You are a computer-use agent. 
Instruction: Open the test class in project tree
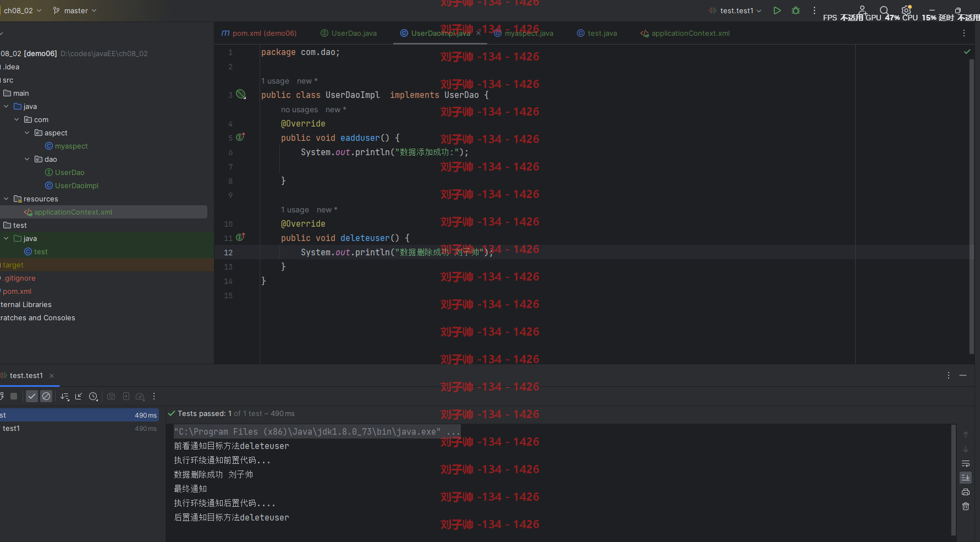[40, 251]
